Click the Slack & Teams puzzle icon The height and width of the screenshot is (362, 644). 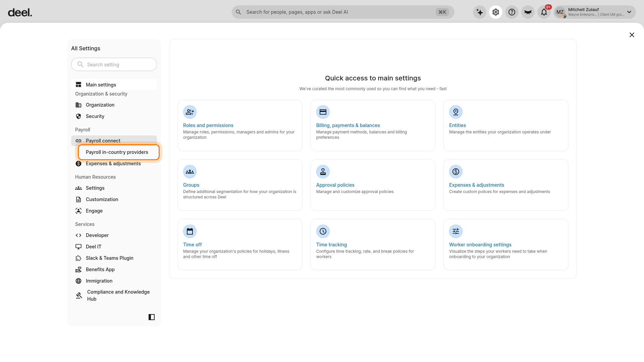[x=78, y=258]
